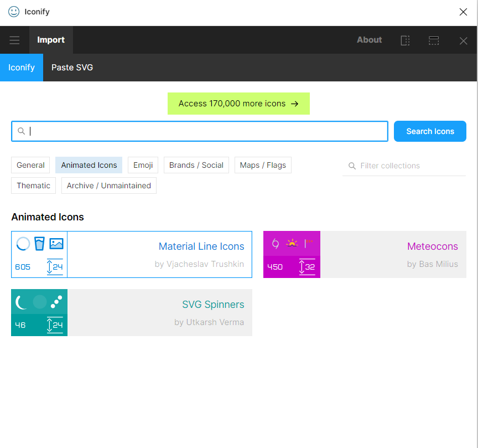Toggle the Archive / Unmaintained category filter
478x448 pixels.
[x=109, y=186]
